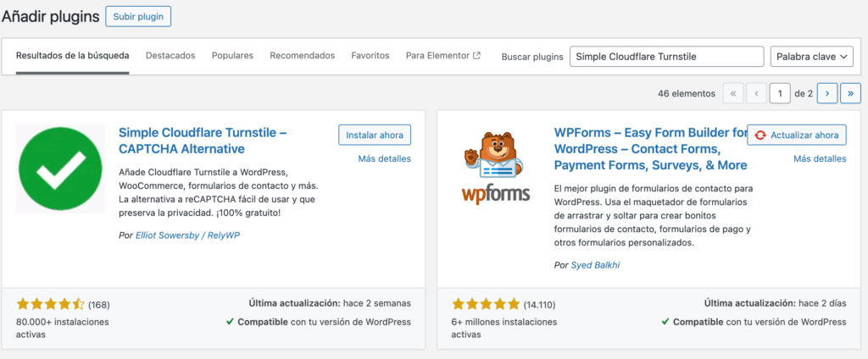The image size is (868, 359).
Task: Update WPForms with Actualizar ahora button
Action: pos(797,135)
